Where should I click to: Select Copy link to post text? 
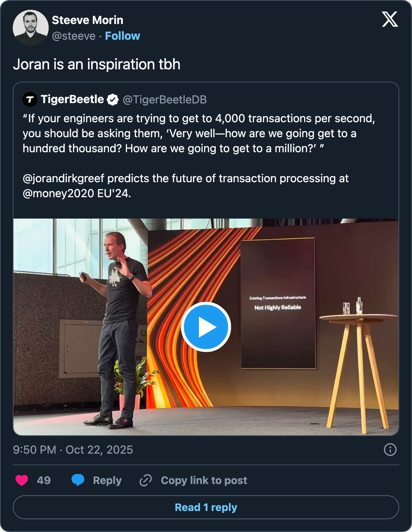[x=204, y=480]
